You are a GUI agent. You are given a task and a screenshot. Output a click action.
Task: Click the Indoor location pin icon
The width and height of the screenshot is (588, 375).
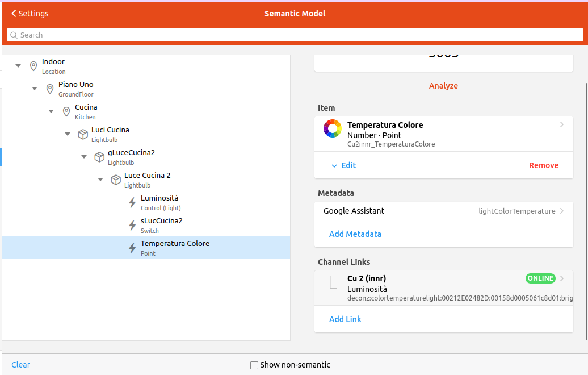(x=33, y=66)
